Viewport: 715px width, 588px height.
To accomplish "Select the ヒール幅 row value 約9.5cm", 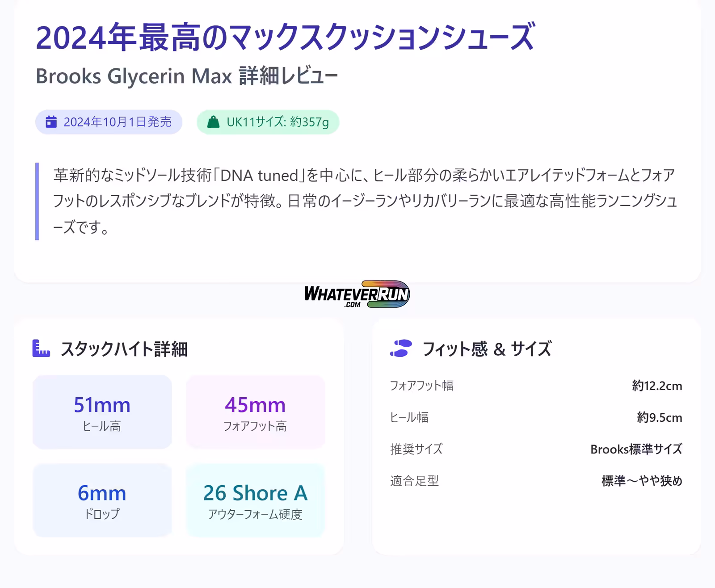I will pyautogui.click(x=659, y=418).
